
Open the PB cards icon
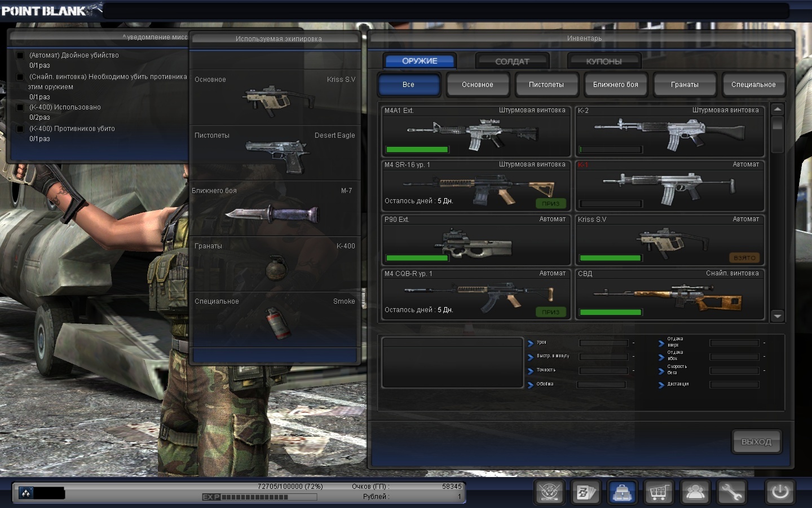[x=586, y=492]
